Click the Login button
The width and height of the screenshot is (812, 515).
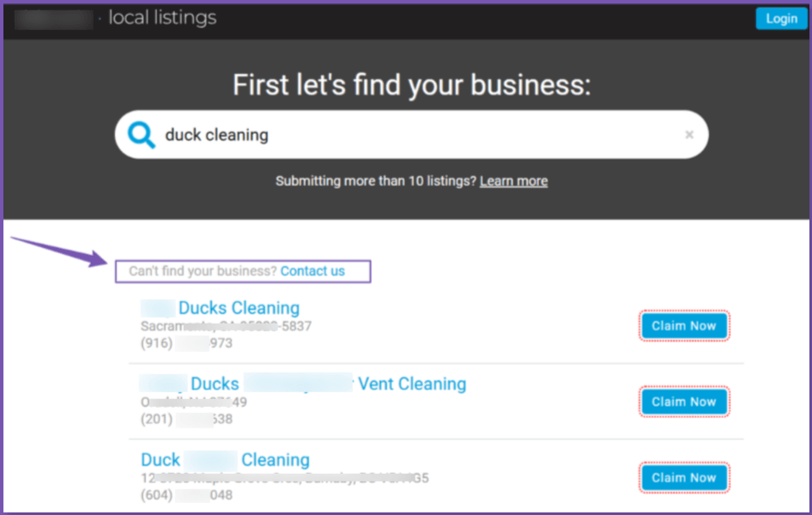tap(781, 19)
